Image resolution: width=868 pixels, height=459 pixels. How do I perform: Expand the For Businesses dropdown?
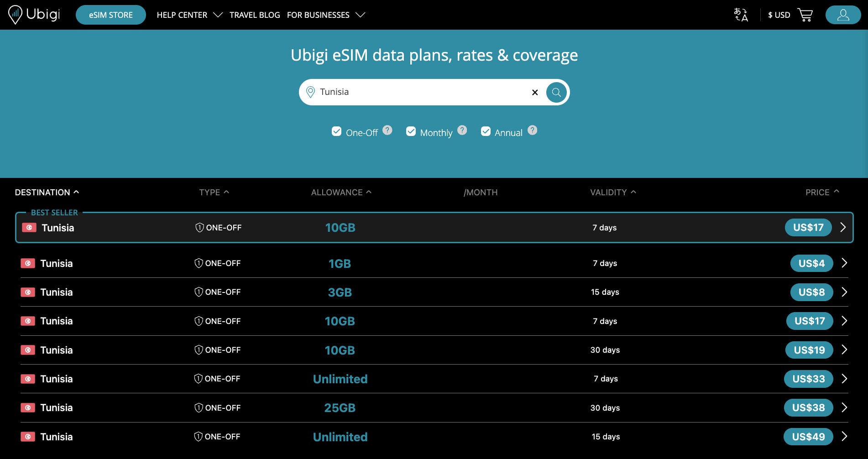(326, 15)
